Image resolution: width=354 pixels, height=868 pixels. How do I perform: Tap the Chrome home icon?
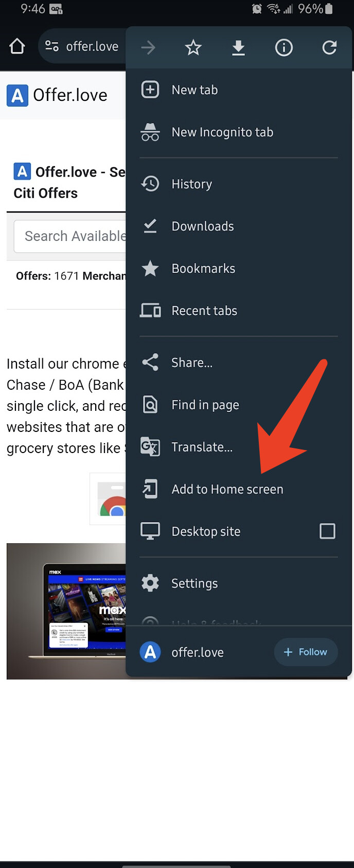tap(17, 46)
